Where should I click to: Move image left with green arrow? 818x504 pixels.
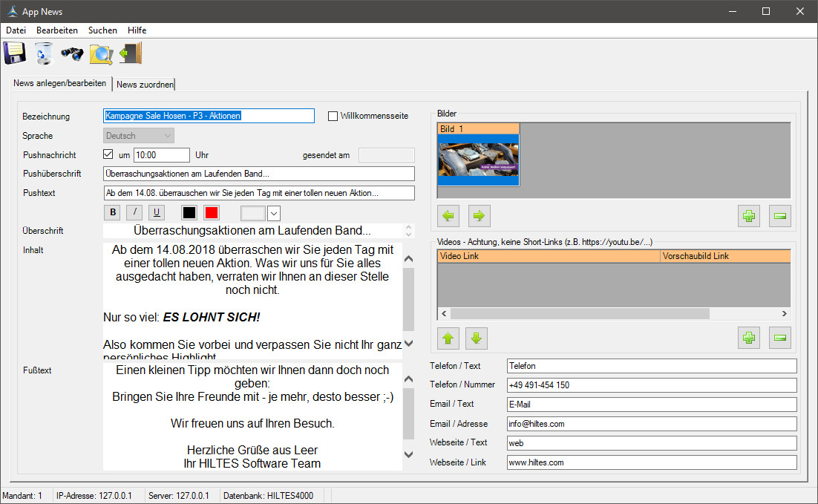click(x=448, y=216)
